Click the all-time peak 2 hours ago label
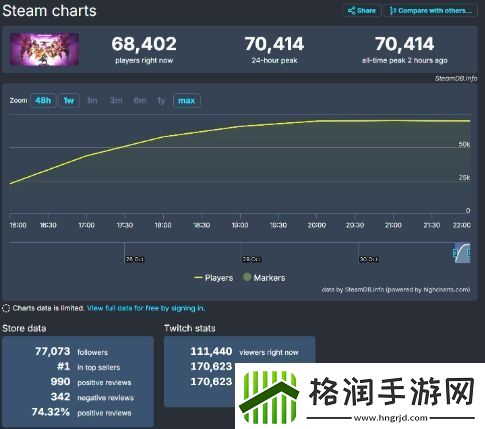Image resolution: width=485 pixels, height=429 pixels. pyautogui.click(x=405, y=61)
